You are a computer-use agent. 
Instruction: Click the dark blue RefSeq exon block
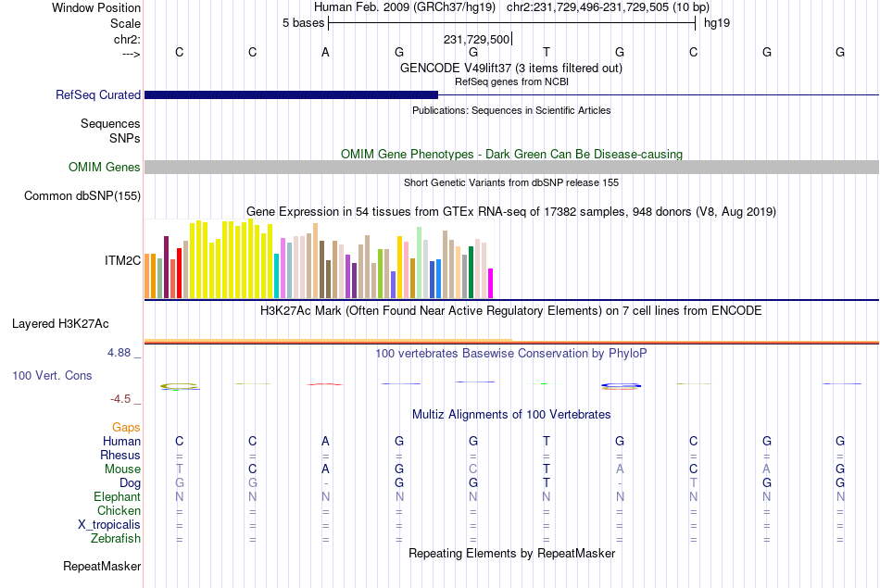pyautogui.click(x=291, y=94)
